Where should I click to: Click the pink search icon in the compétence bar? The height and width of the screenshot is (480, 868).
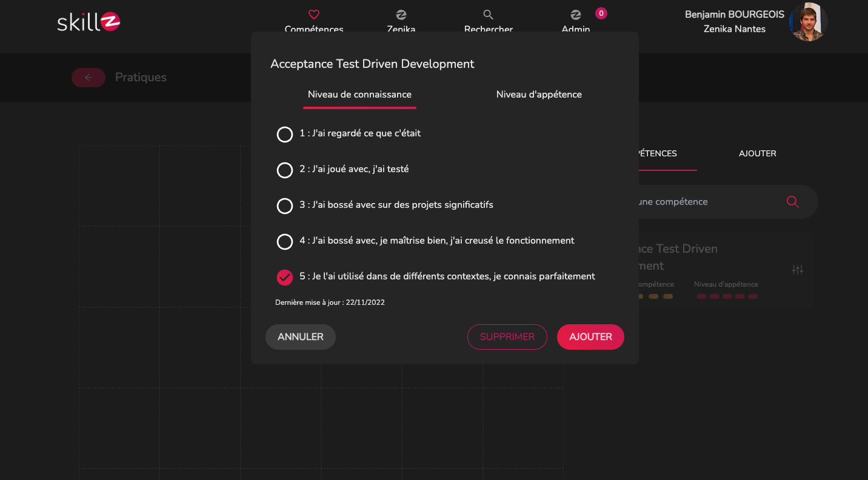point(792,202)
